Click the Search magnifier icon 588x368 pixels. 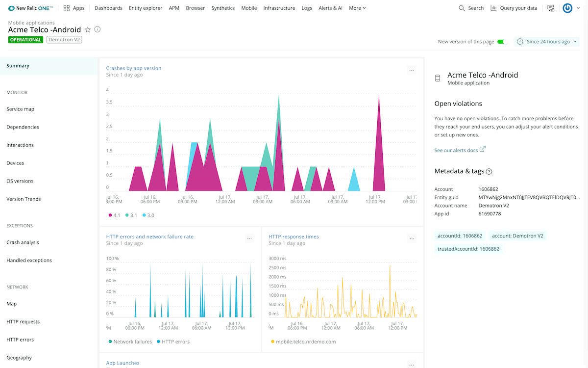462,8
